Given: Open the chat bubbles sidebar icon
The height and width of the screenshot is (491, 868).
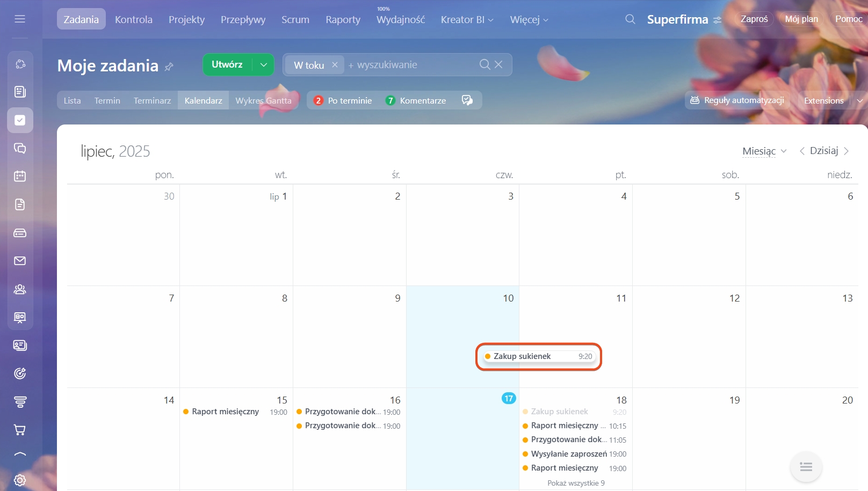Looking at the screenshot, I should tap(20, 148).
